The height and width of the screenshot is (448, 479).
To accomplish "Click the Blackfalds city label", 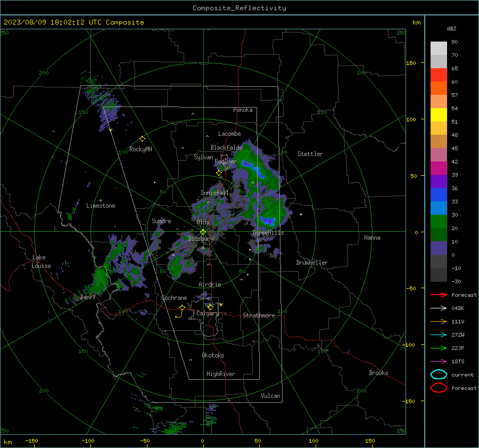I will pos(226,148).
